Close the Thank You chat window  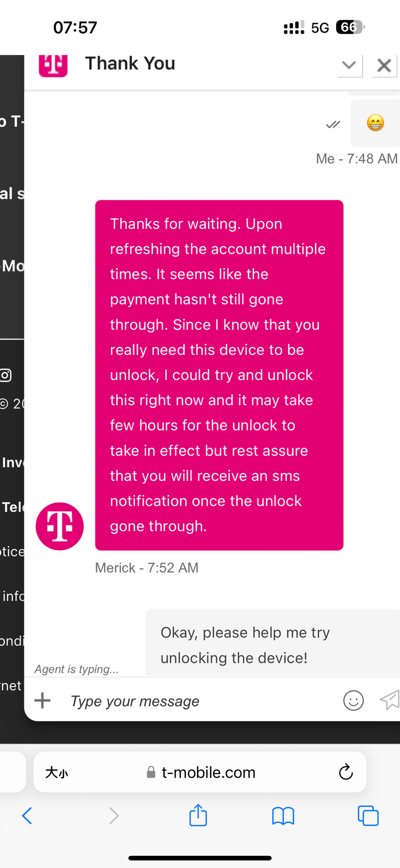(x=384, y=66)
